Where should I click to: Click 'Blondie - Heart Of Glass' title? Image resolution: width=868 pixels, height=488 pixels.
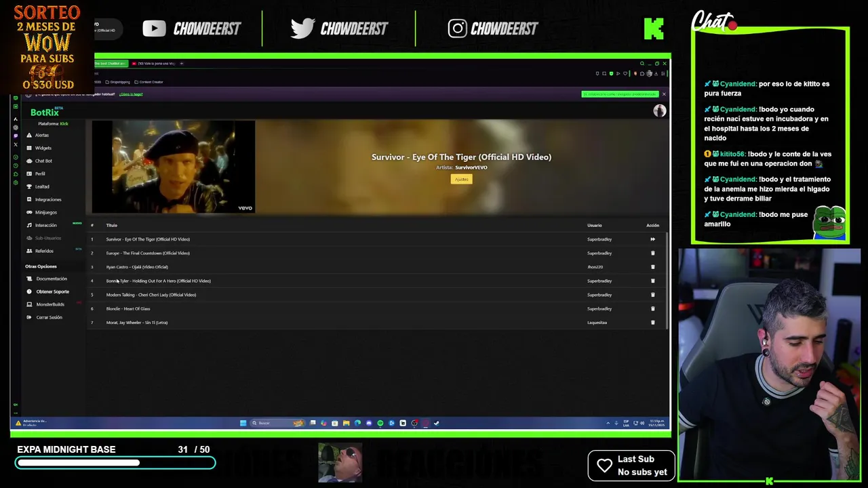[128, 308]
